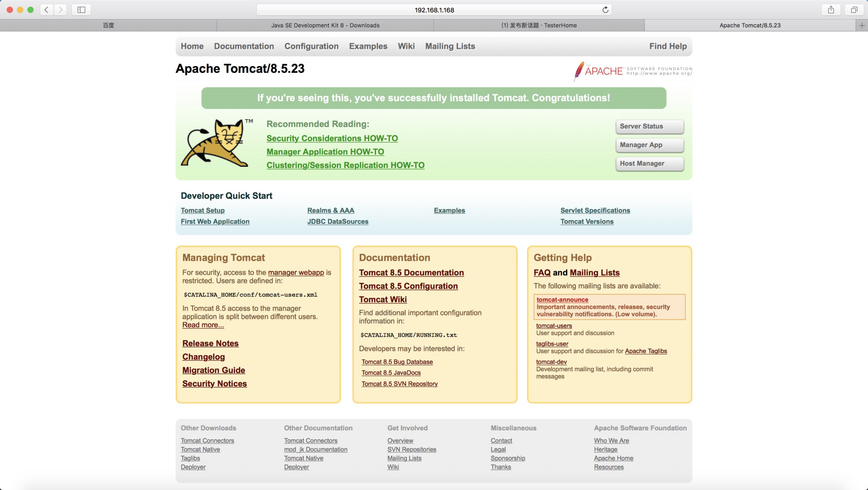The image size is (868, 490).
Task: Open the tomcat-dev mailing list link
Action: (551, 362)
